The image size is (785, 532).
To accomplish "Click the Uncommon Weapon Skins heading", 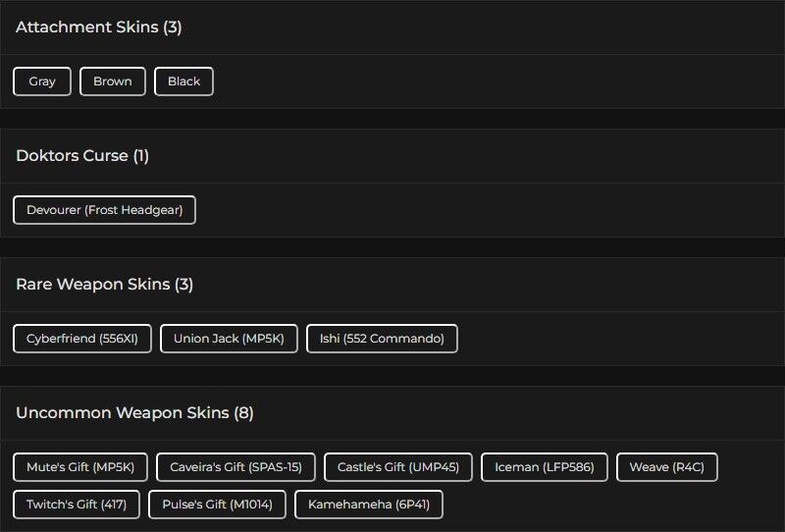I will click(x=123, y=413).
